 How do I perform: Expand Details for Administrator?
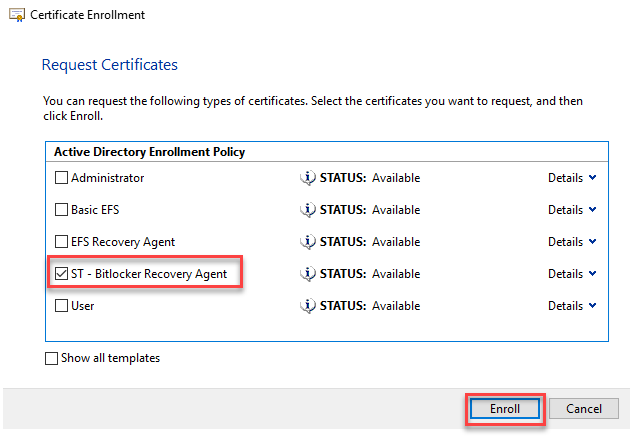571,178
